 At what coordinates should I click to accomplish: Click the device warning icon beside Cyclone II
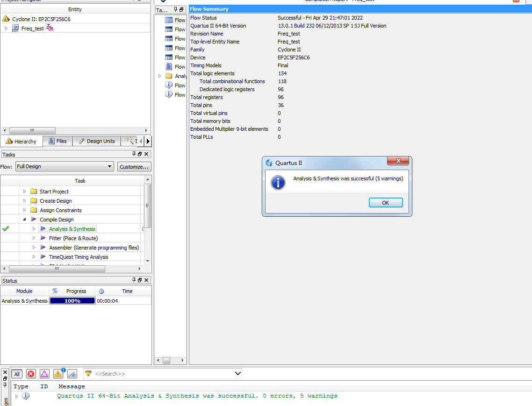pyautogui.click(x=6, y=19)
